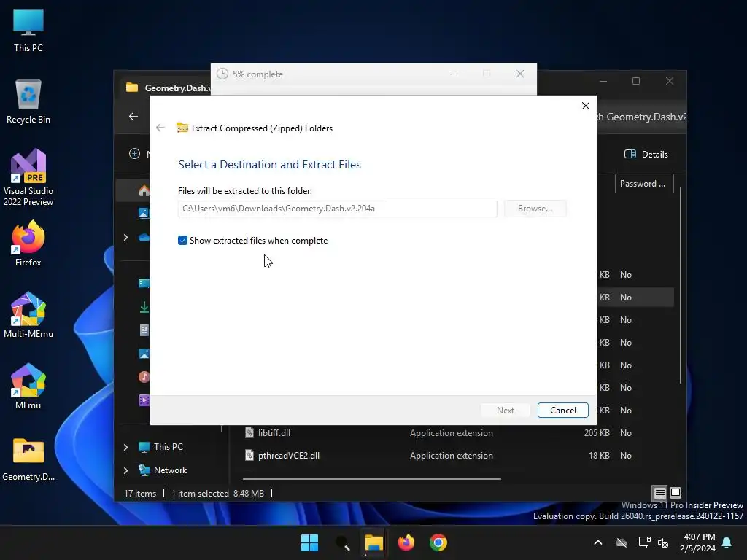Click the '17 items' status bar text
The width and height of the screenshot is (747, 560).
(140, 494)
